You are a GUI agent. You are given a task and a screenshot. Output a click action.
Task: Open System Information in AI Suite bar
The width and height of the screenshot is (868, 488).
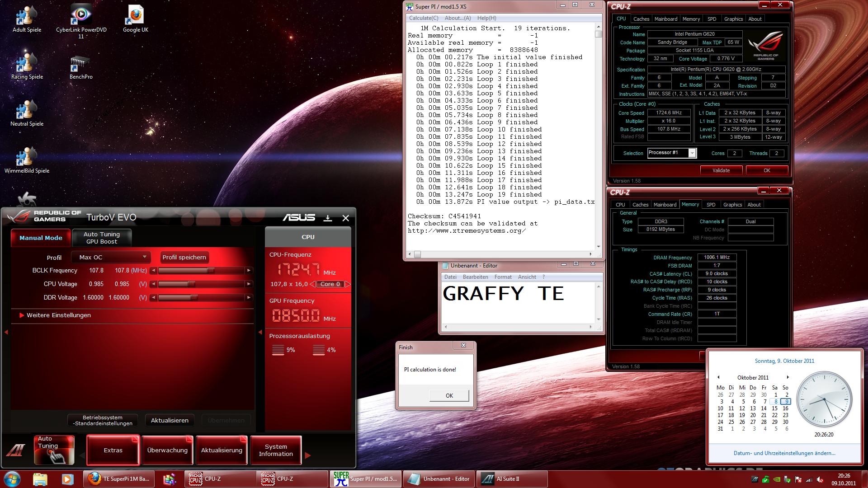click(276, 450)
